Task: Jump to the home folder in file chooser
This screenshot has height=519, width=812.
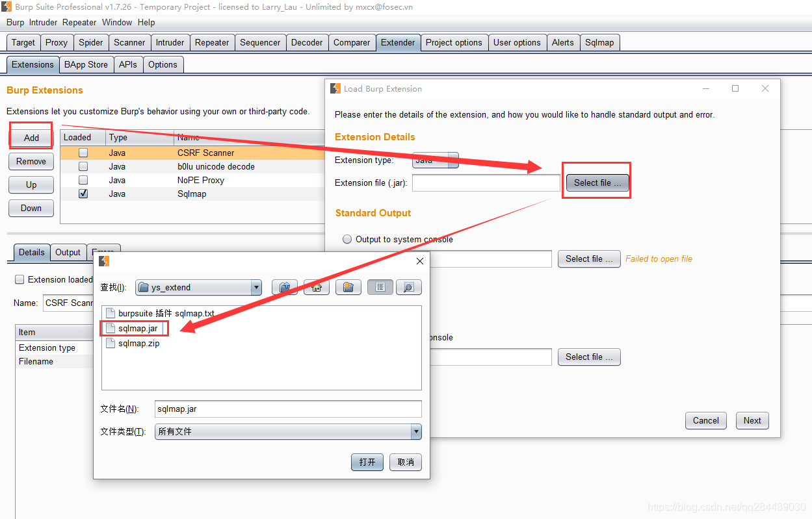Action: (317, 287)
